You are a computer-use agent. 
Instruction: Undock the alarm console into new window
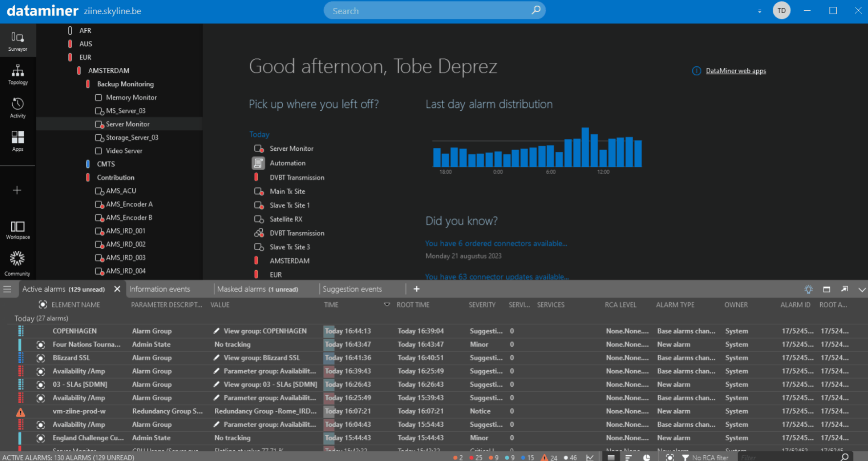(845, 289)
